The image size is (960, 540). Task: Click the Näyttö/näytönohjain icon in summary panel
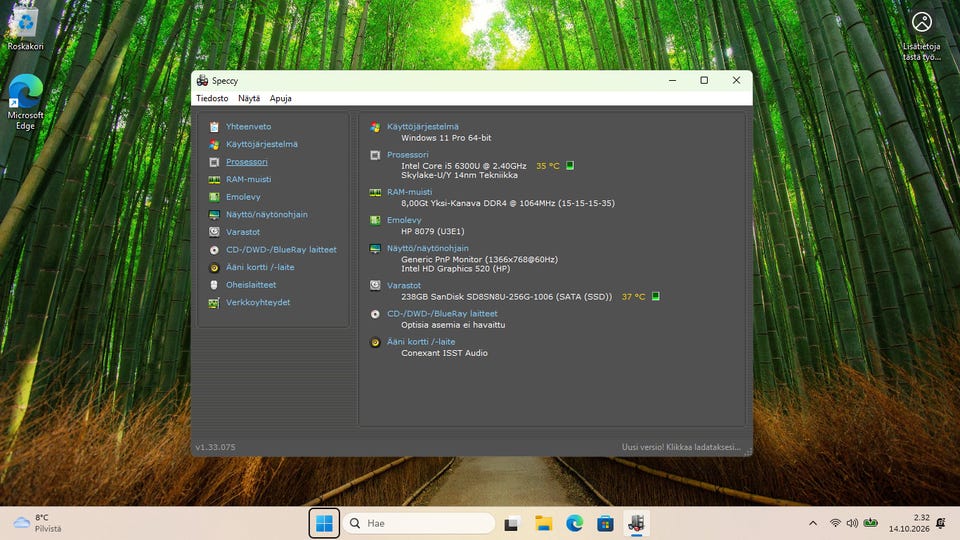point(375,249)
